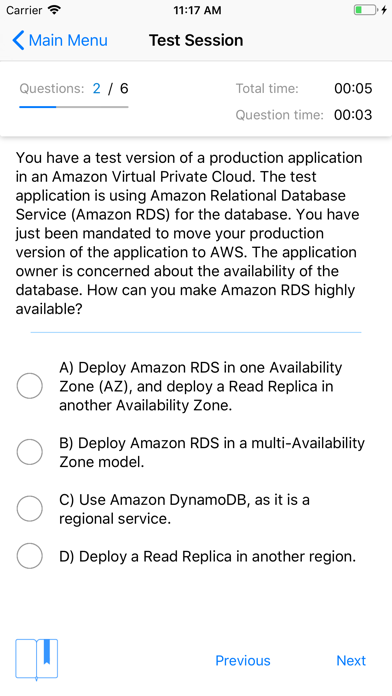392x696 pixels.
Task: Click answer text Read Replica in another region
Action: click(x=207, y=556)
